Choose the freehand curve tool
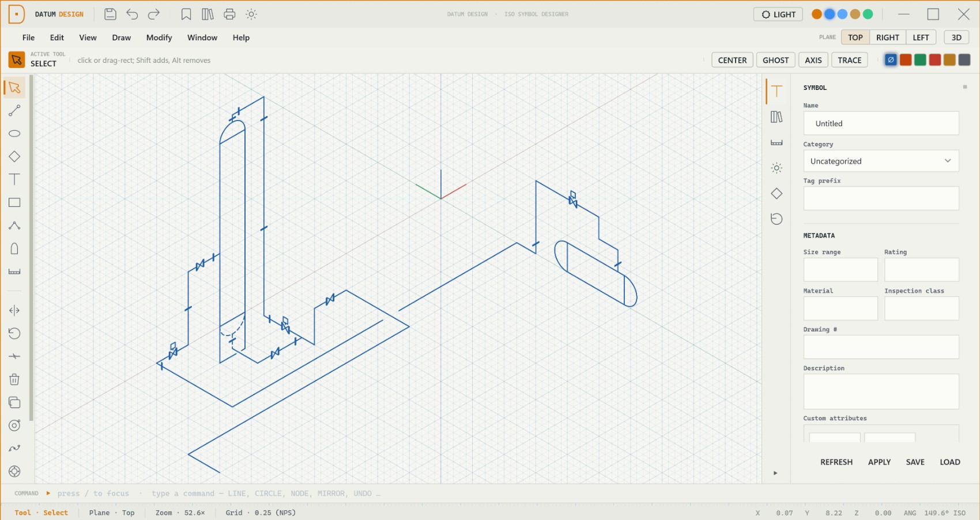This screenshot has width=980, height=520. pos(14,449)
